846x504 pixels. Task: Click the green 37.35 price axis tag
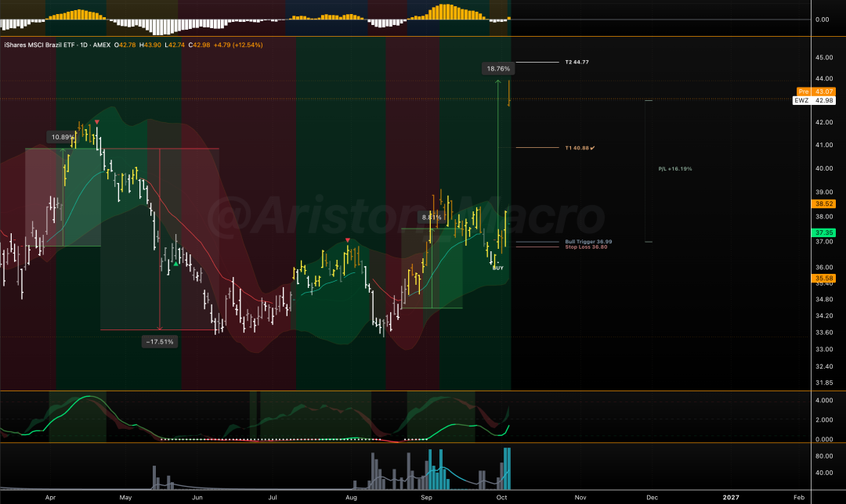pos(824,233)
